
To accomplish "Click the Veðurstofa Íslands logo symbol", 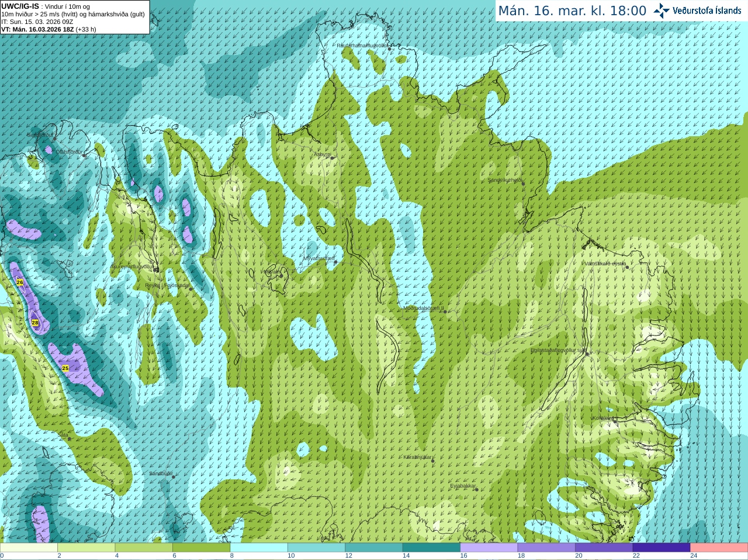I will click(662, 11).
